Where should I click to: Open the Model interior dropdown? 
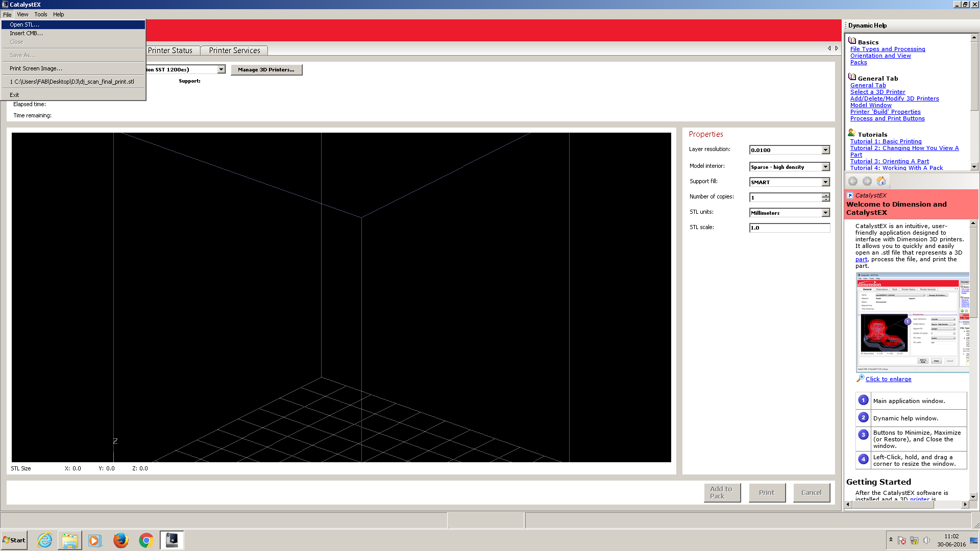(x=825, y=167)
